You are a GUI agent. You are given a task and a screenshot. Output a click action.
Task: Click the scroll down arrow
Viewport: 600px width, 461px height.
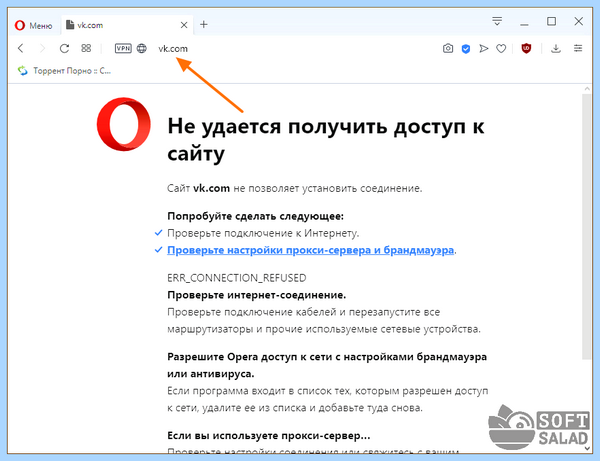pos(587,448)
